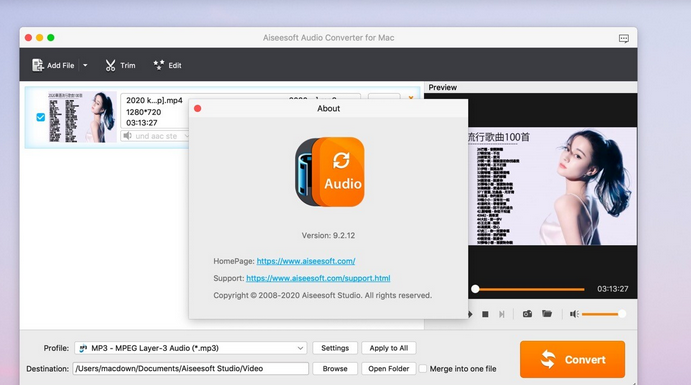
Task: Open the snapshot folder icon
Action: coord(547,314)
